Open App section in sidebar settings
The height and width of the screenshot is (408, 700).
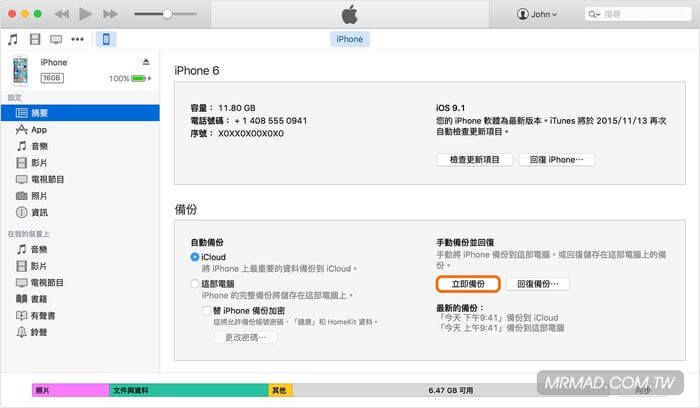(x=80, y=130)
